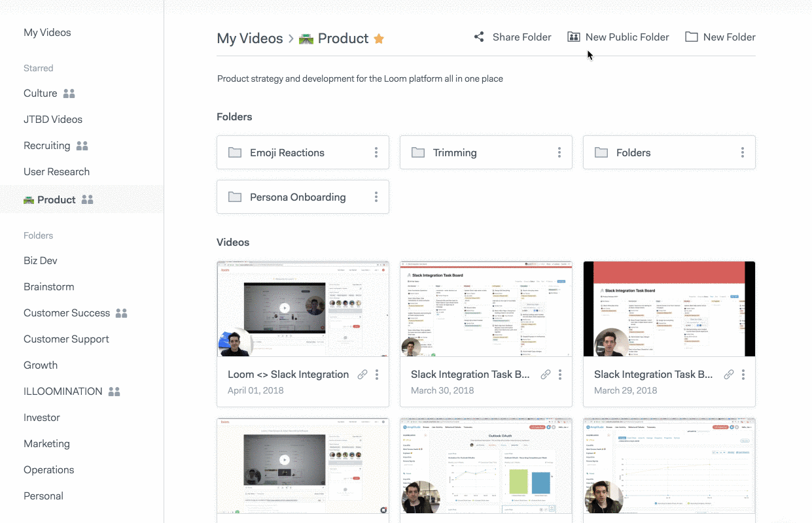Image resolution: width=812 pixels, height=523 pixels.
Task: Open the Personal folder
Action: click(x=43, y=496)
